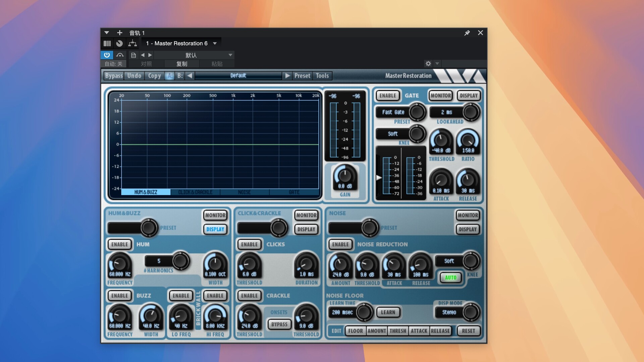Image resolution: width=644 pixels, height=362 pixels.
Task: Click the Disp Mode Stereo selector knob
Action: pos(471,312)
